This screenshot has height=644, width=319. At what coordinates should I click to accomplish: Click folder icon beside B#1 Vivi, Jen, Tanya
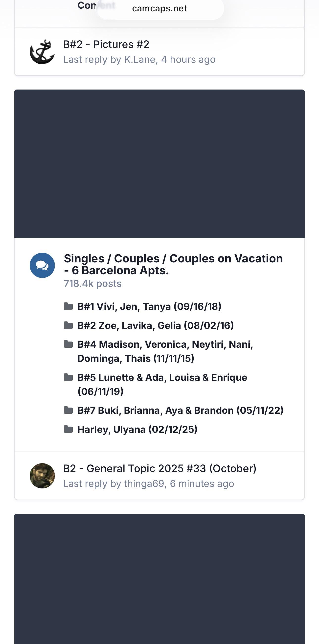tap(68, 306)
